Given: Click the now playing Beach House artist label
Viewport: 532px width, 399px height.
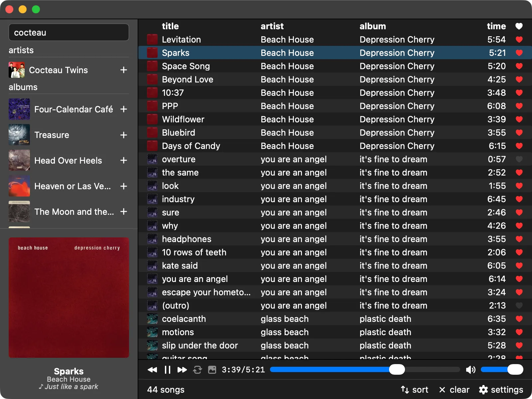Looking at the screenshot, I should click(x=69, y=379).
